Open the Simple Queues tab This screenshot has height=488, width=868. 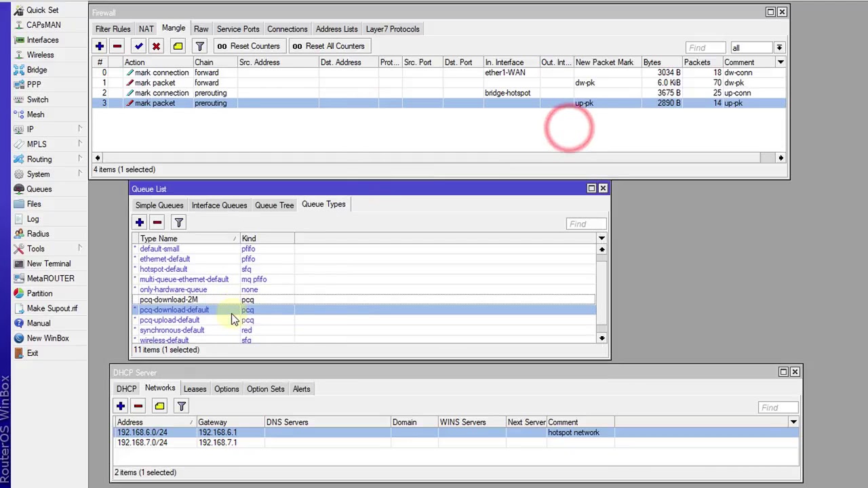(159, 205)
